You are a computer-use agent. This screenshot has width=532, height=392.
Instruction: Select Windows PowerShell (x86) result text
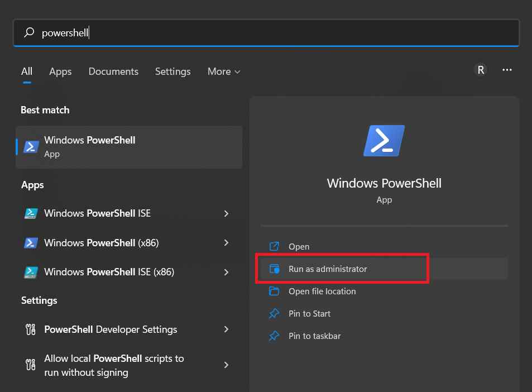click(x=102, y=243)
